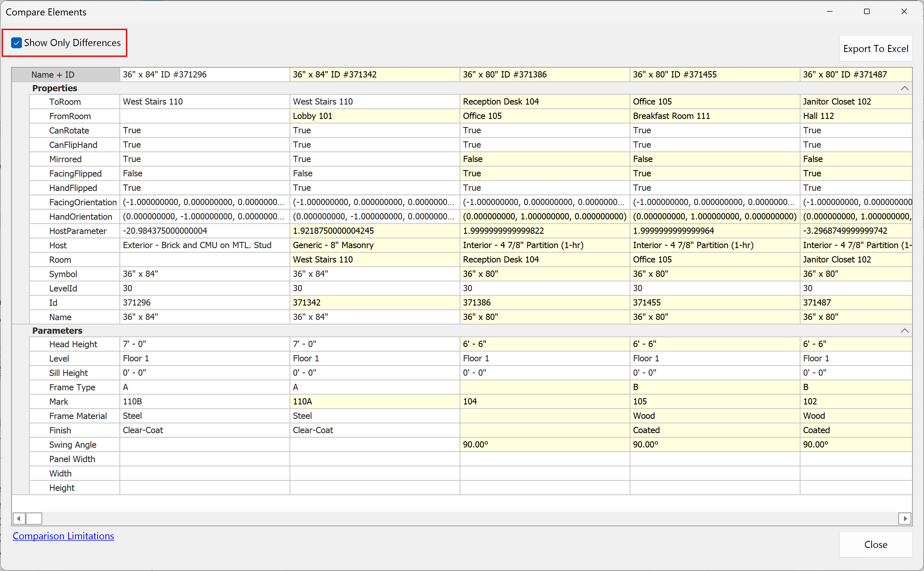
Task: Select the Id cell 371455
Action: pyautogui.click(x=715, y=303)
